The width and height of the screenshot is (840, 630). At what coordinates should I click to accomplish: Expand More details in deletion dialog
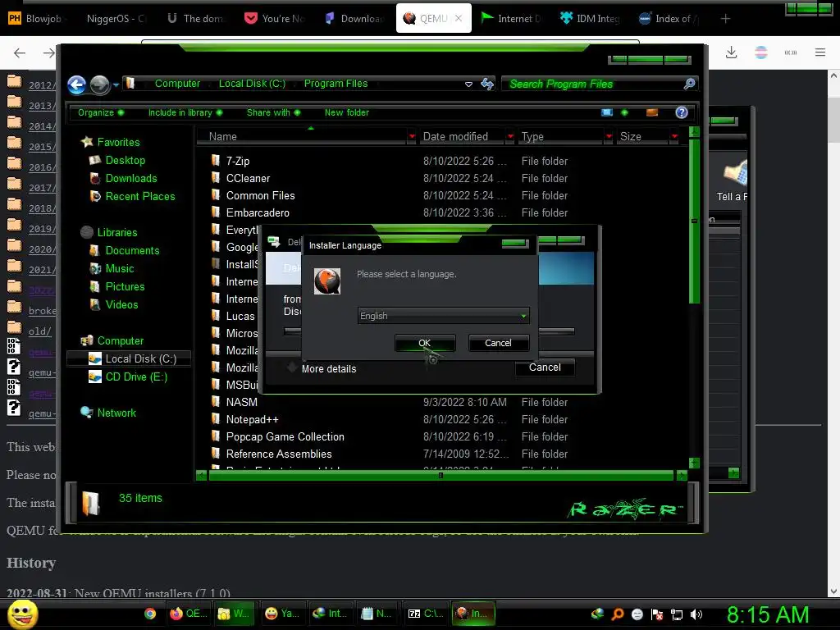click(x=322, y=368)
